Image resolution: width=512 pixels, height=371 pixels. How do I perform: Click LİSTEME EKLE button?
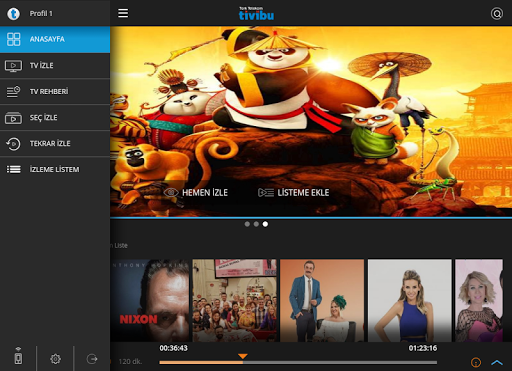[x=294, y=193]
